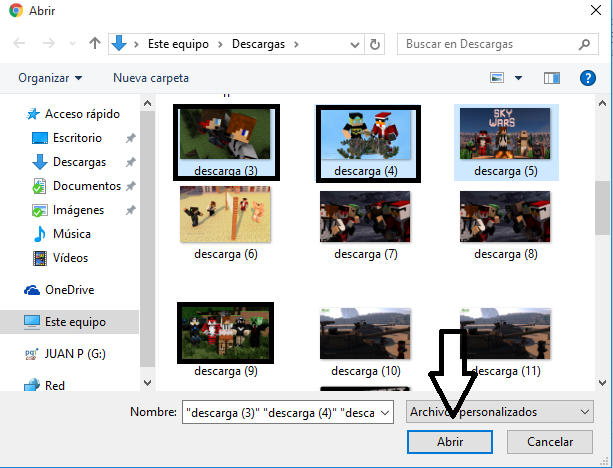Image resolution: width=613 pixels, height=468 pixels.
Task: Go back using the back arrow
Action: point(19,43)
